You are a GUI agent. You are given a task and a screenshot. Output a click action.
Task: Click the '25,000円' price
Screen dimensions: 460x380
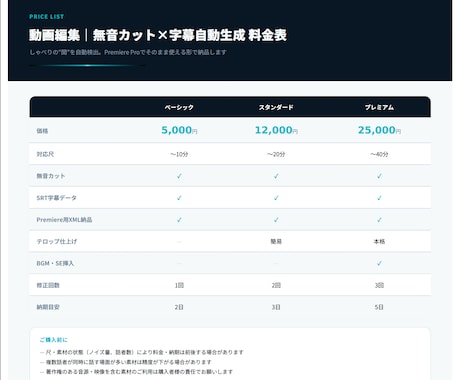(x=379, y=130)
